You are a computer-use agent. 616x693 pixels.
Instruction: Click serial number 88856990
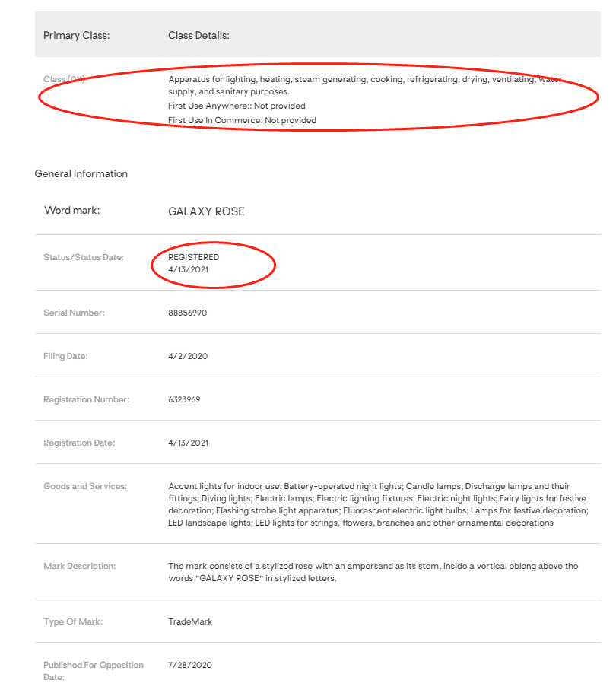187,313
